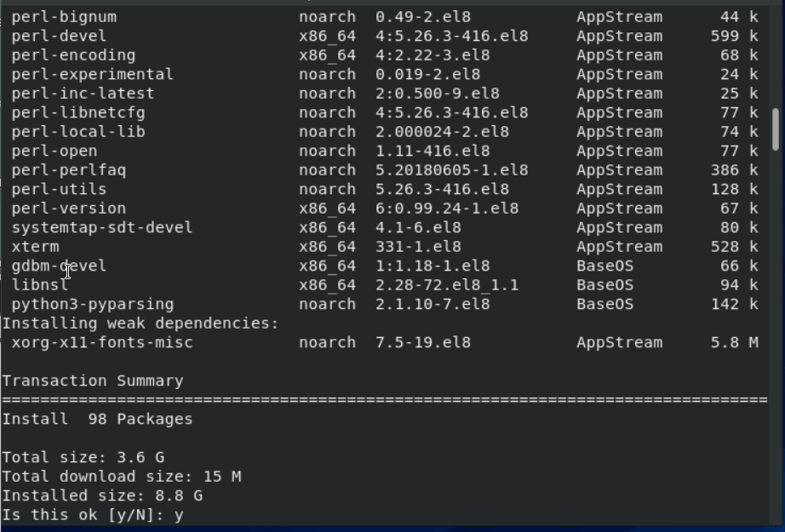Click the xorg-x11-fonts-misc package name

coord(102,342)
